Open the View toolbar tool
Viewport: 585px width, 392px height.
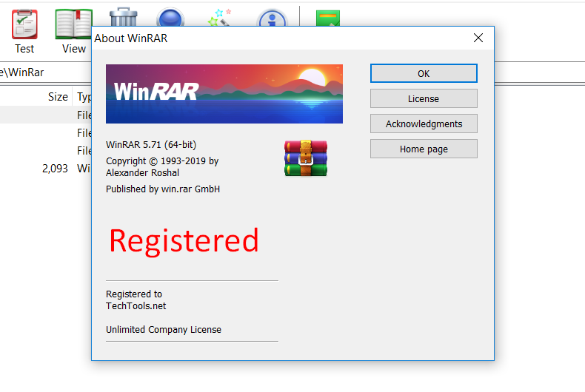point(73,24)
